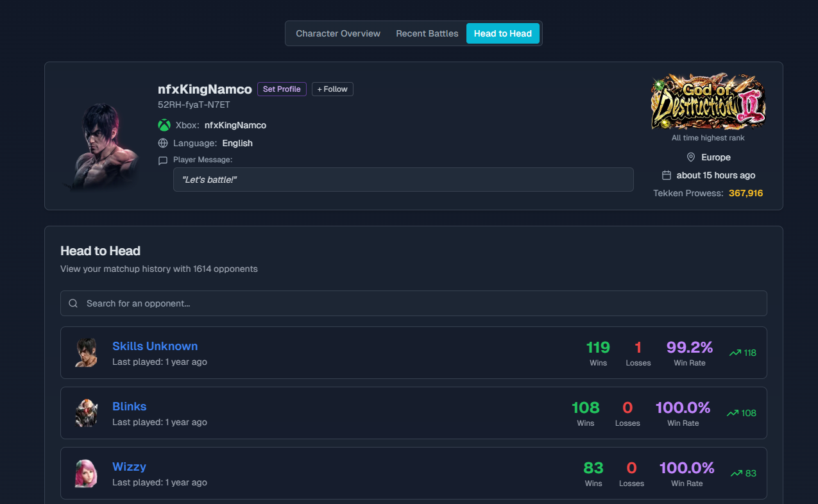Click the trending arrow icon beside 108
818x504 pixels.
pyautogui.click(x=732, y=413)
